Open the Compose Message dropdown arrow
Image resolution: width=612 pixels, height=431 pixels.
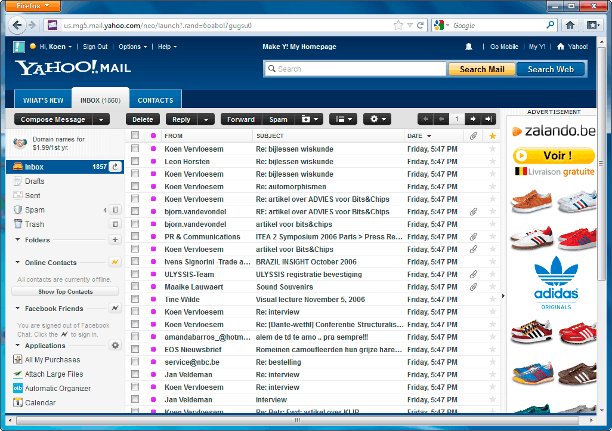pos(101,119)
